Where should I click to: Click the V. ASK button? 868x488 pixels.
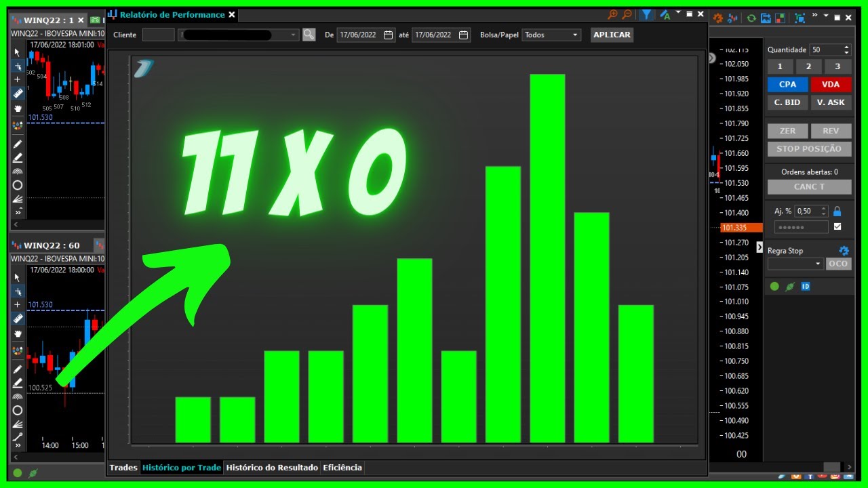831,102
